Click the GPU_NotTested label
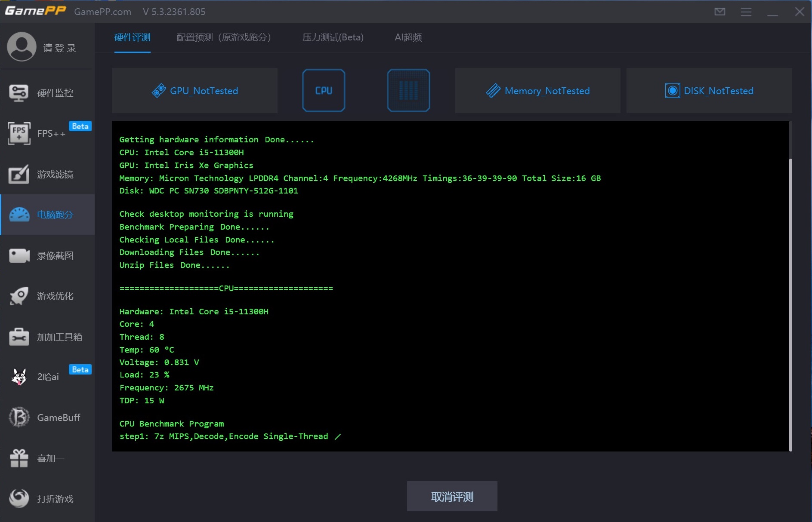Viewport: 812px width, 522px height. point(204,91)
